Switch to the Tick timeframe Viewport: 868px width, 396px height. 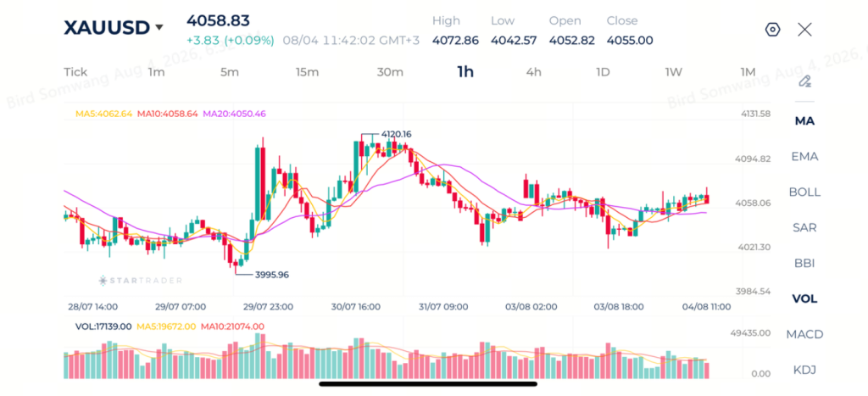coord(75,72)
